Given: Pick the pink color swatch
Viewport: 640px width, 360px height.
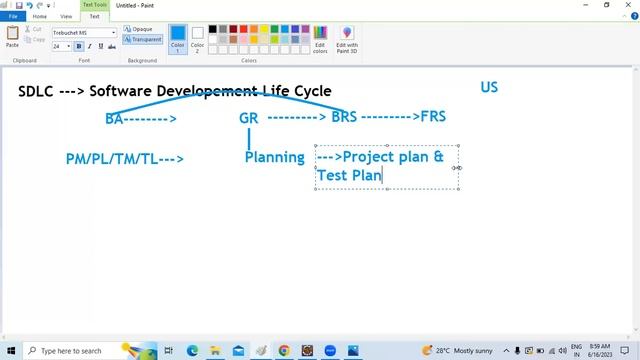Looking at the screenshot, I should (244, 40).
